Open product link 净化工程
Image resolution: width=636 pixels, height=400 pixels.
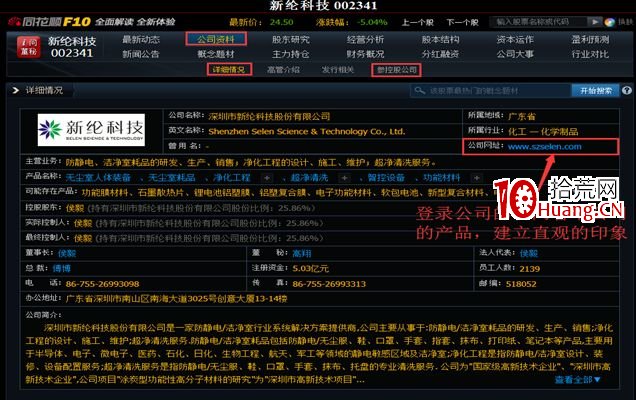(232, 178)
